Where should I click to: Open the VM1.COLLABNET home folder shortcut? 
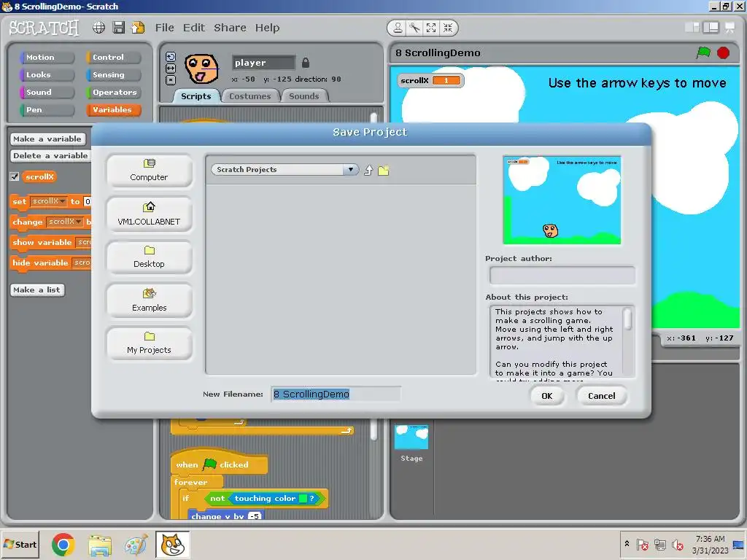click(x=149, y=214)
